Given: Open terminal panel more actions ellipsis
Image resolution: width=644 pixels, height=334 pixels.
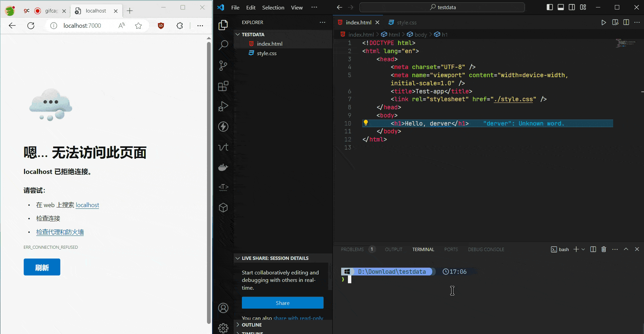Looking at the screenshot, I should click(615, 249).
